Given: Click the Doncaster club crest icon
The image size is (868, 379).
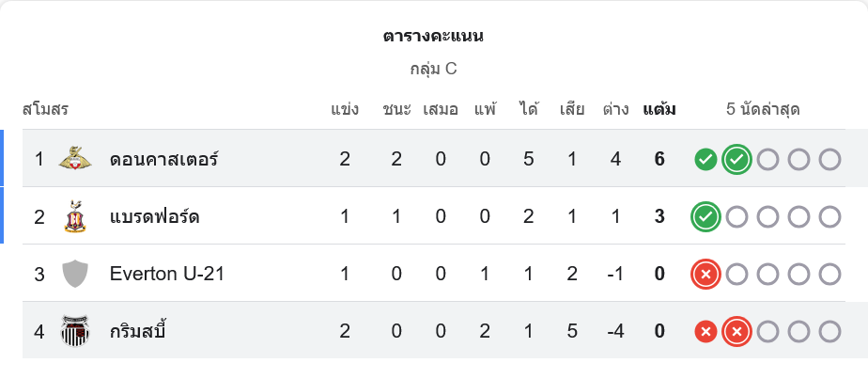Looking at the screenshot, I should [x=74, y=159].
